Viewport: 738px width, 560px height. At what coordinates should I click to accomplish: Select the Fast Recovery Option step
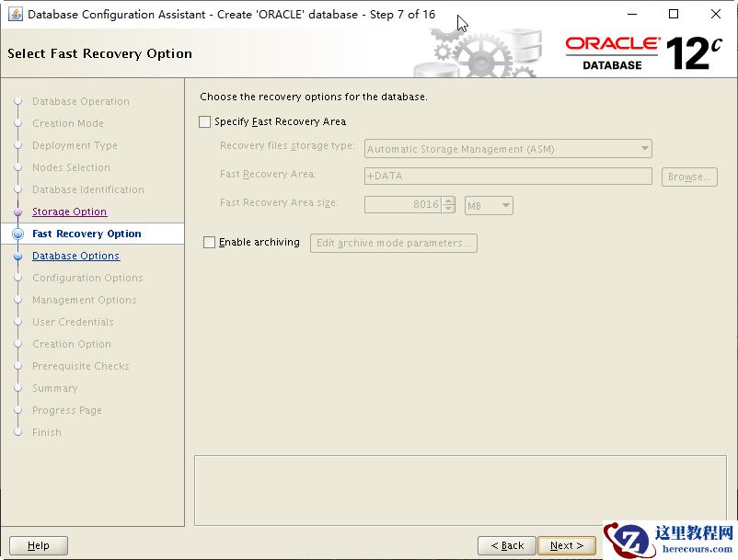[86, 234]
